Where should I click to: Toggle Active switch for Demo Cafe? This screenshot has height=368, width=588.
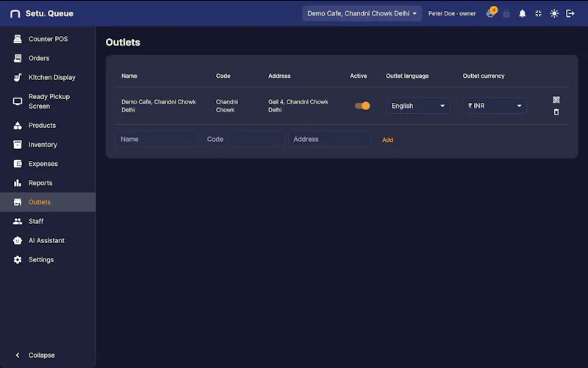click(x=362, y=106)
